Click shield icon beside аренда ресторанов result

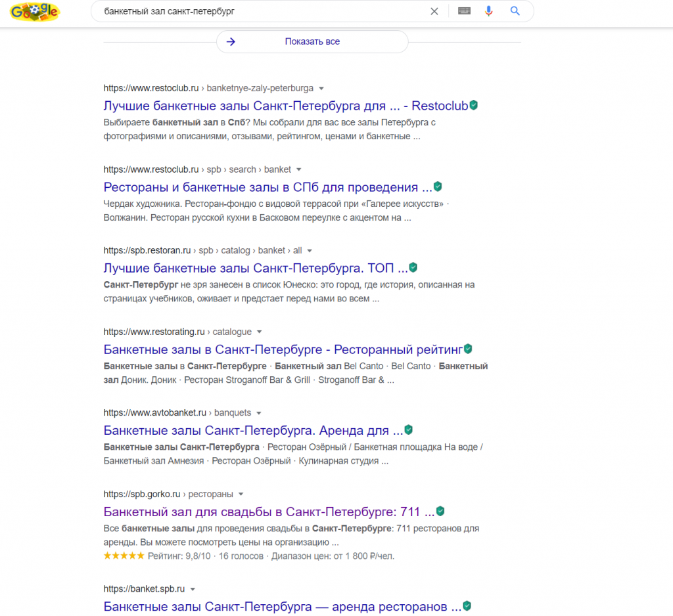(467, 606)
